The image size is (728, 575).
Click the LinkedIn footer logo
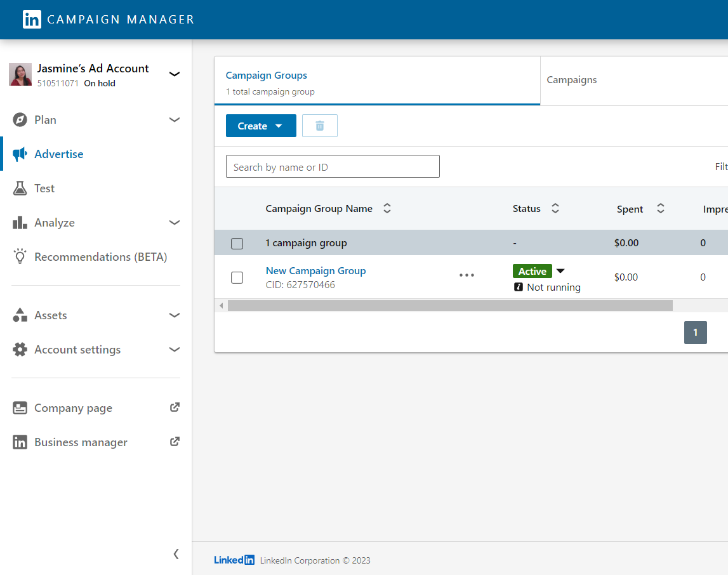click(234, 560)
